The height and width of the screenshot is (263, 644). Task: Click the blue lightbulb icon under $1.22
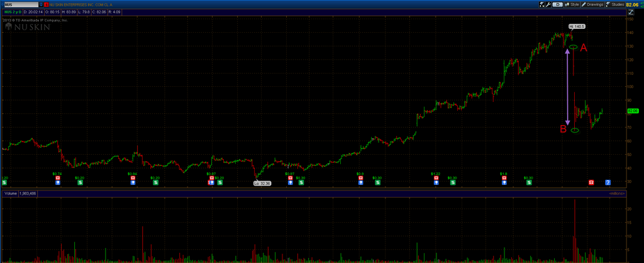point(436,182)
